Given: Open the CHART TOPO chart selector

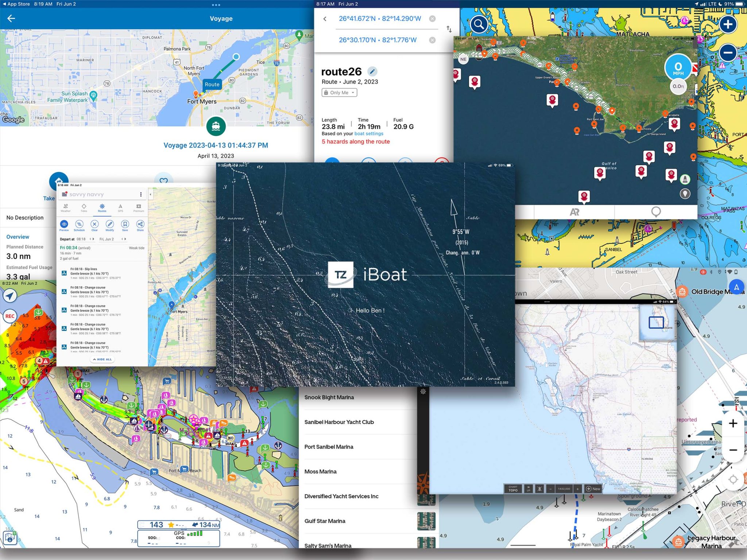Looking at the screenshot, I should point(513,489).
